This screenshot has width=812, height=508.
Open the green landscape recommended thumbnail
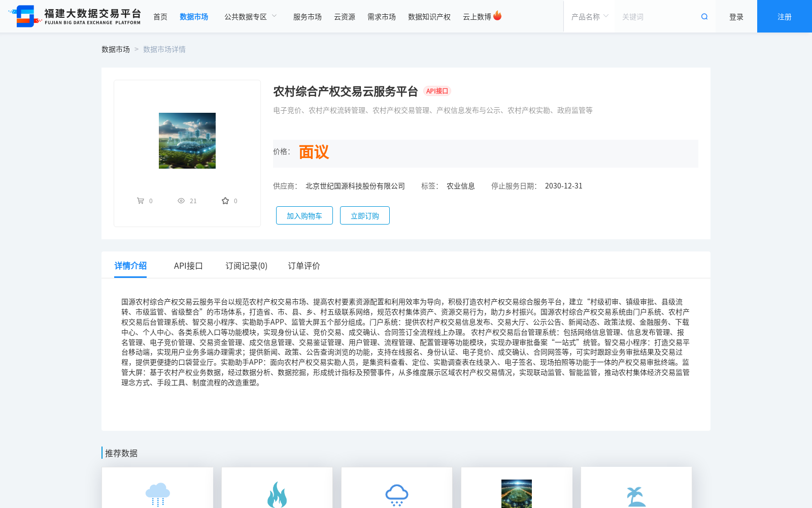(x=517, y=493)
